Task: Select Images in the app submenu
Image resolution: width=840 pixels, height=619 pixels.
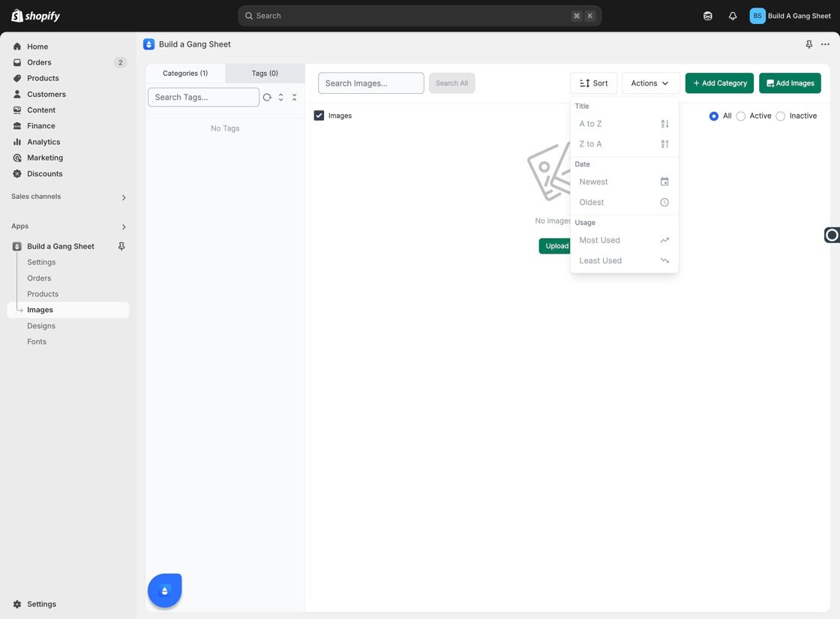Action: click(68, 311)
